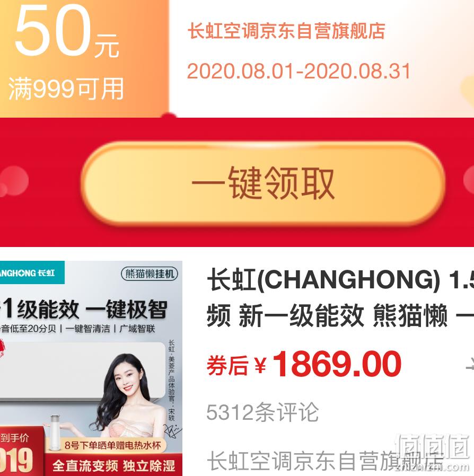Tap the 一键领取 coupon button

[264, 183]
